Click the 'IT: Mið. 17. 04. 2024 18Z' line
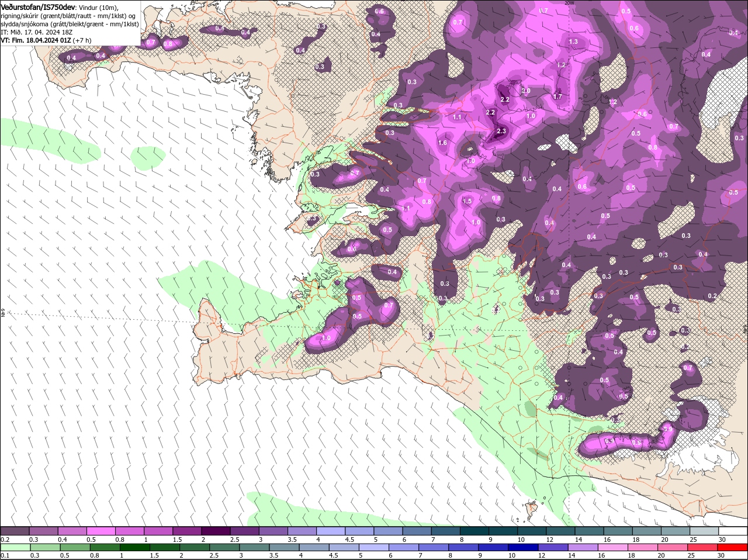 pos(36,33)
